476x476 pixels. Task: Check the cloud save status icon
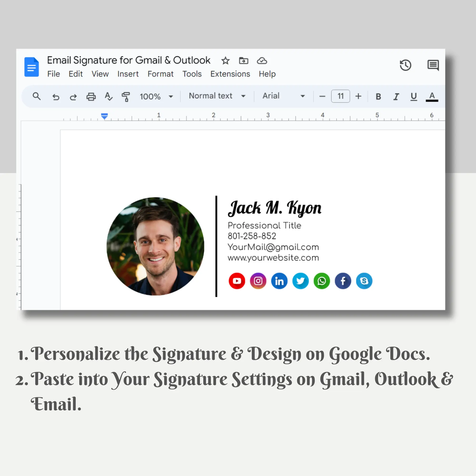click(x=262, y=61)
